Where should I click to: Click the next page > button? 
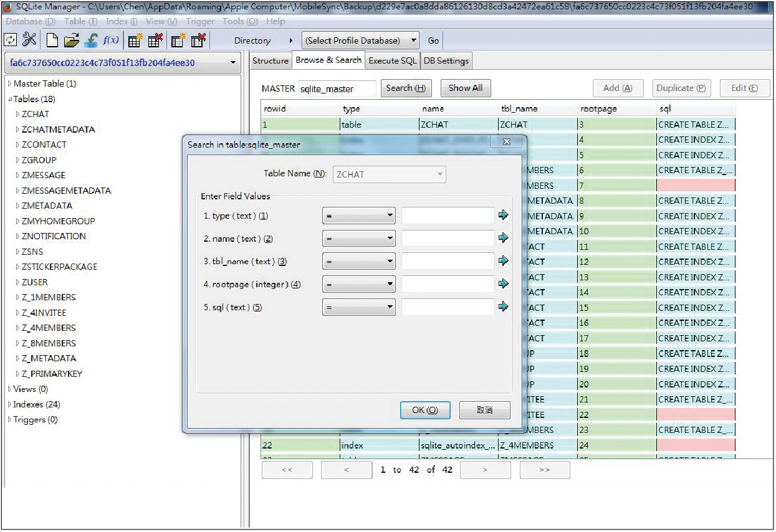pyautogui.click(x=485, y=470)
